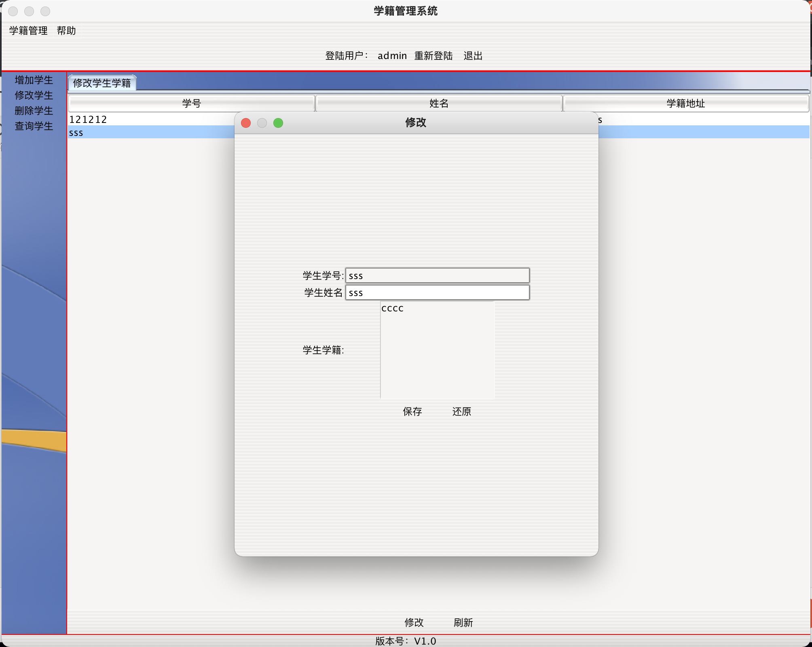Click 重新登陆 to re-login
The image size is (812, 647).
[x=434, y=56]
